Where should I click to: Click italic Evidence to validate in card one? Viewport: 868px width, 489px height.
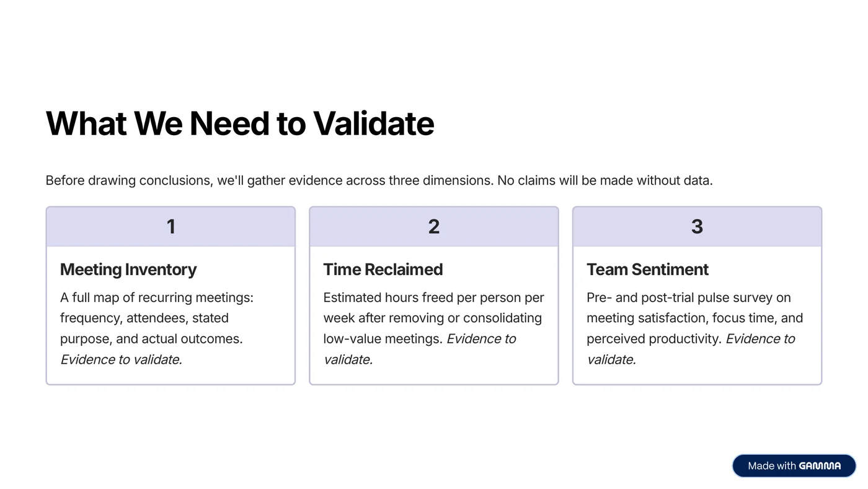click(x=121, y=359)
